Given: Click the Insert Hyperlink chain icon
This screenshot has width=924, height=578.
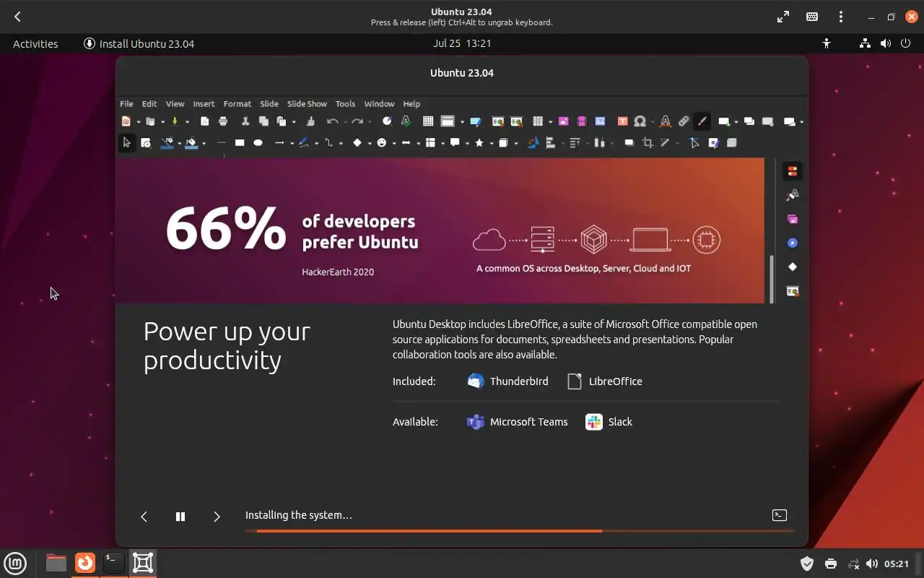Looking at the screenshot, I should pos(684,121).
